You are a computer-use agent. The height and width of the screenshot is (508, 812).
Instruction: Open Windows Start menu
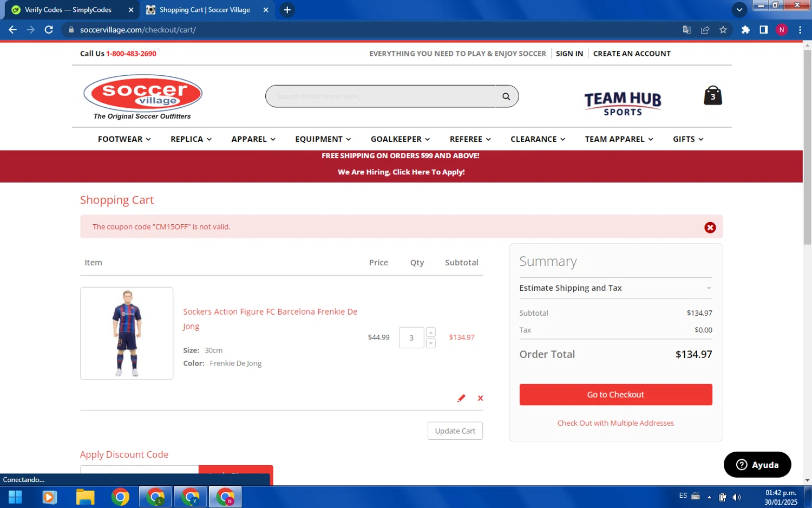15,497
